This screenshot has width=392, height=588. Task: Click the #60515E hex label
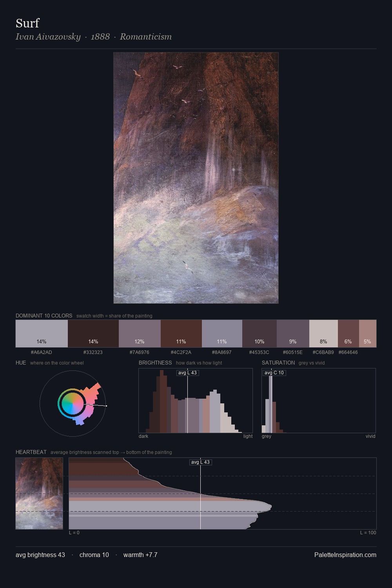(x=293, y=352)
